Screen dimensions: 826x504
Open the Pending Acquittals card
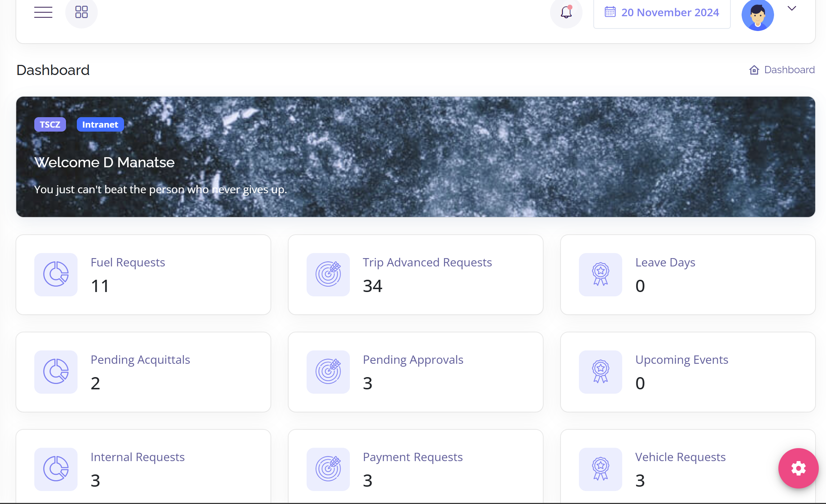(143, 372)
